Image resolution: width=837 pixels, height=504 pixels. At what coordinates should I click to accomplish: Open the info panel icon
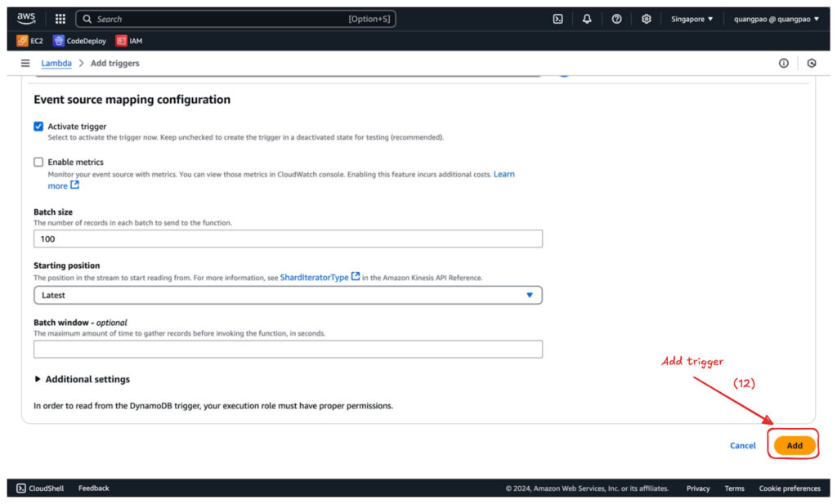tap(783, 63)
